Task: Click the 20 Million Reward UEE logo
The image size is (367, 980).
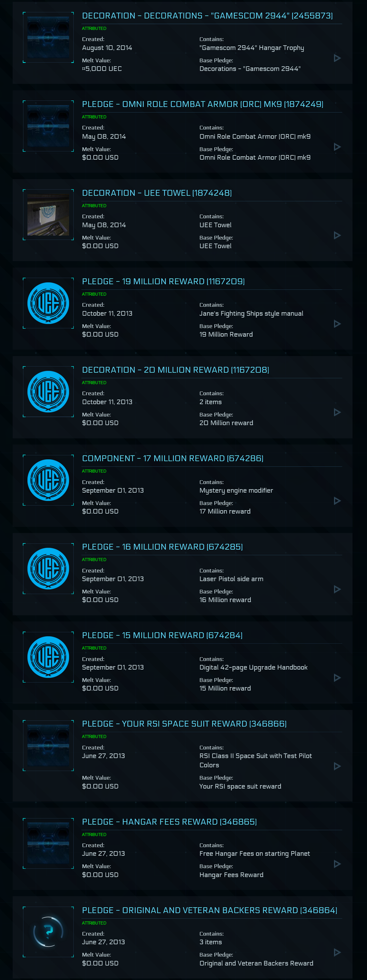Action: [x=48, y=391]
